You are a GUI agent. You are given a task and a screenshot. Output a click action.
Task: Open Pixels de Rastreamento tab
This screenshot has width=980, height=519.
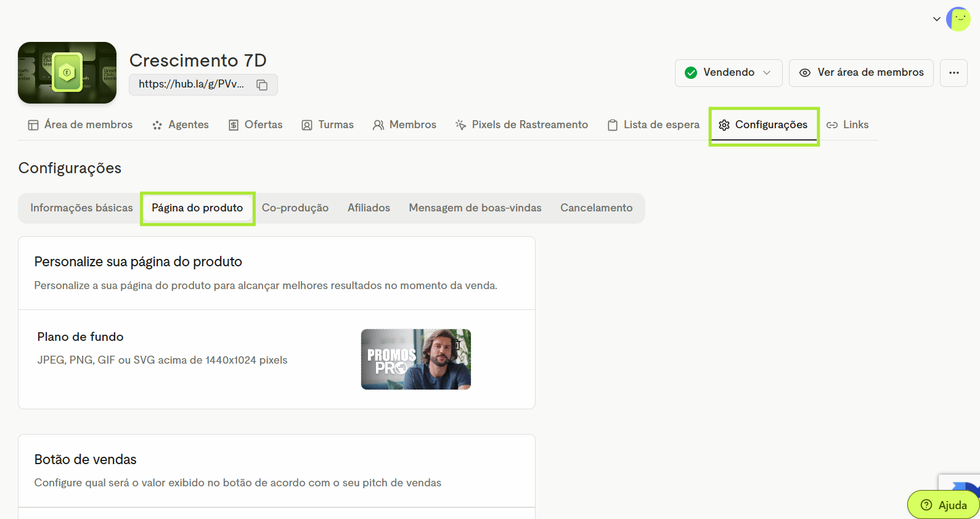coord(522,125)
